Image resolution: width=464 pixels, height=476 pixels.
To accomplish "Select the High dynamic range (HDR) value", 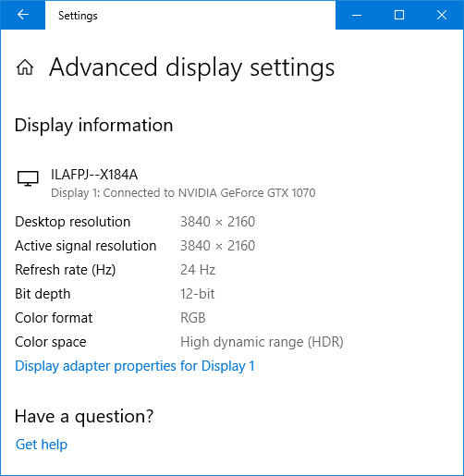I will coord(262,342).
